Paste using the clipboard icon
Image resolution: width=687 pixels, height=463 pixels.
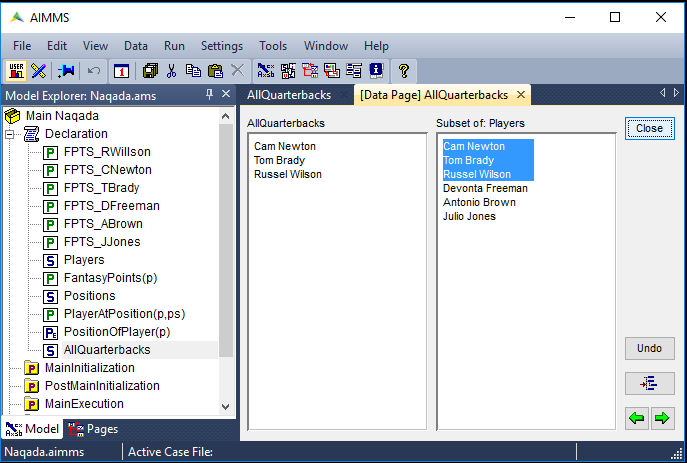coord(215,71)
